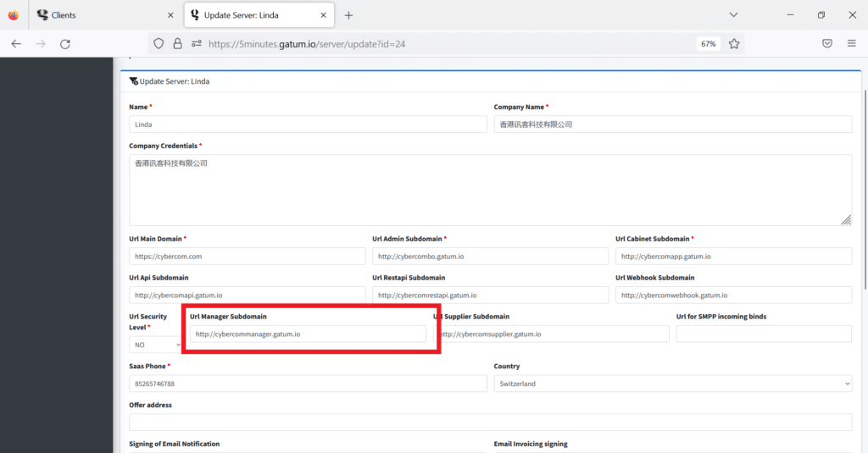Open the tracking protection shield icon

pos(159,44)
